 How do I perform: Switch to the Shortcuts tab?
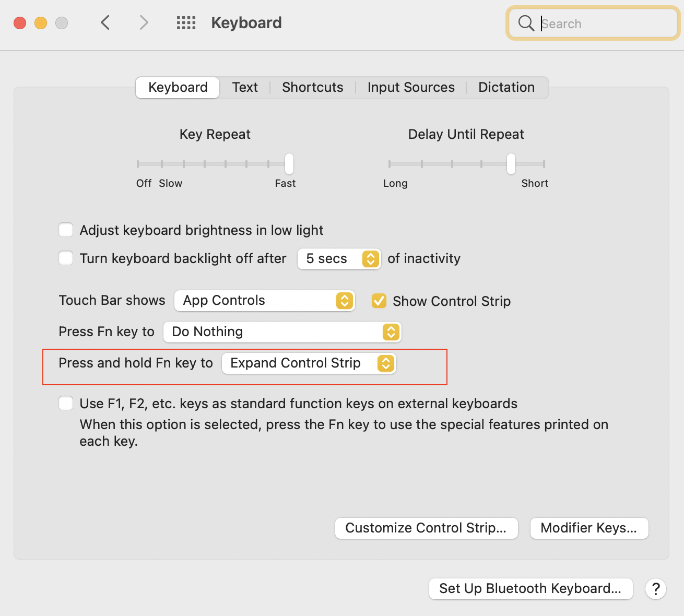coord(312,87)
